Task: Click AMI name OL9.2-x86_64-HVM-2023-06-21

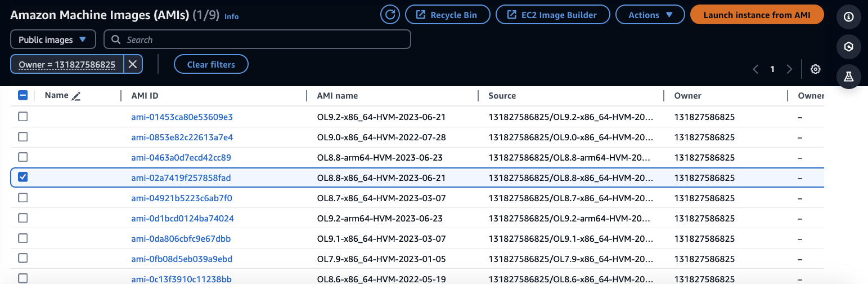Action: click(x=381, y=117)
